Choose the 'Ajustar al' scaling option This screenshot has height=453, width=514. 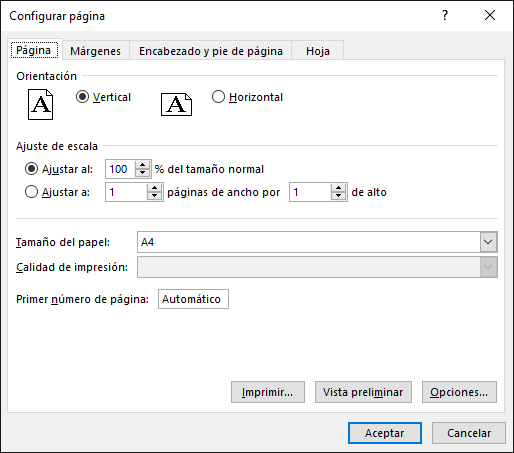31,169
